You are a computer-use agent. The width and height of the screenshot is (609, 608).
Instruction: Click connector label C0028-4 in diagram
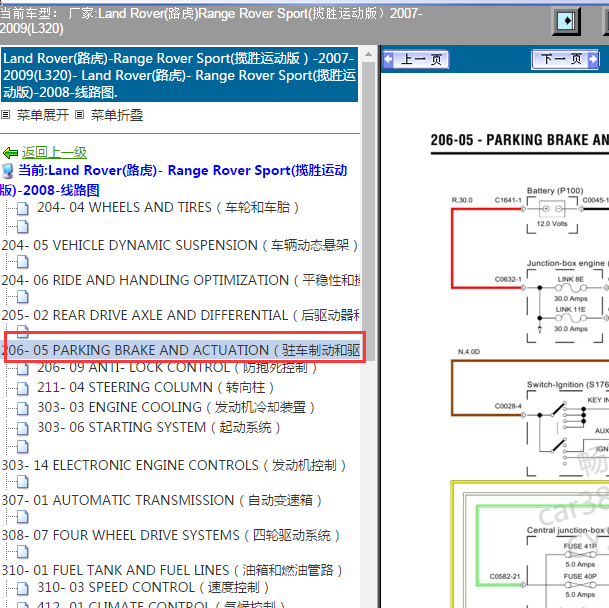(508, 406)
